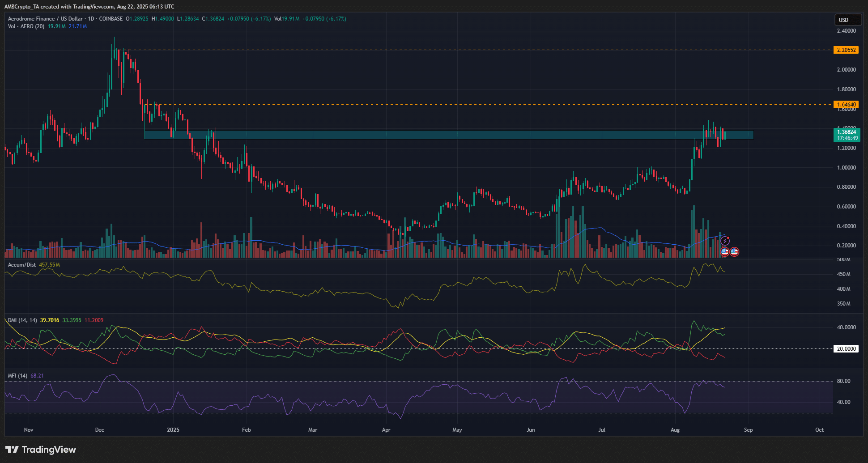
Task: Select the left US flag economic event marker
Action: point(725,251)
